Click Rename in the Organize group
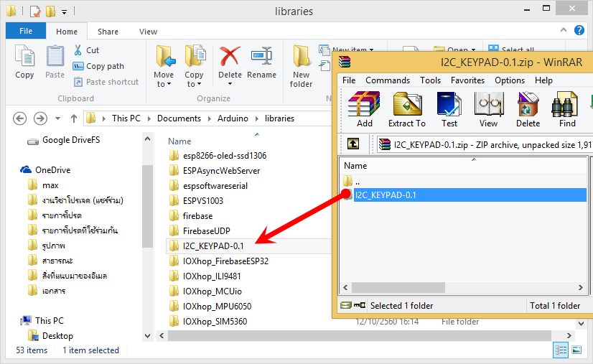Screen dimensions: 593x364 (262, 62)
